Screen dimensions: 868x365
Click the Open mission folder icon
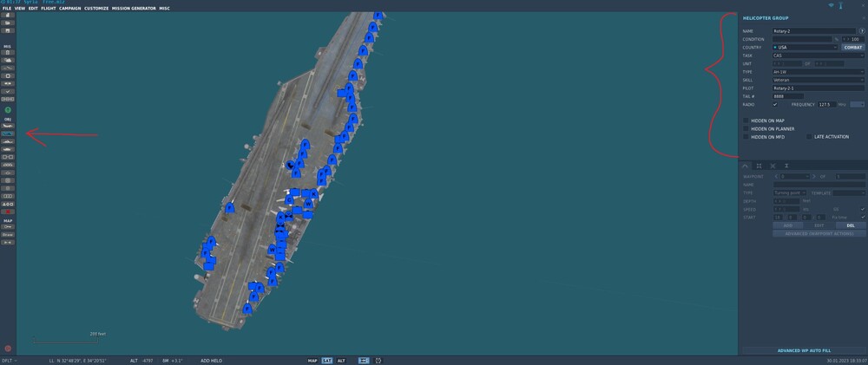[8, 23]
